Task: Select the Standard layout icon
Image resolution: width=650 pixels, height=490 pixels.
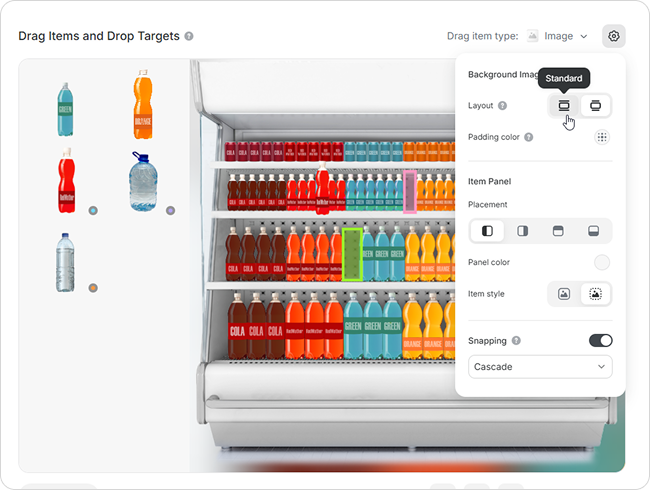Action: click(564, 105)
